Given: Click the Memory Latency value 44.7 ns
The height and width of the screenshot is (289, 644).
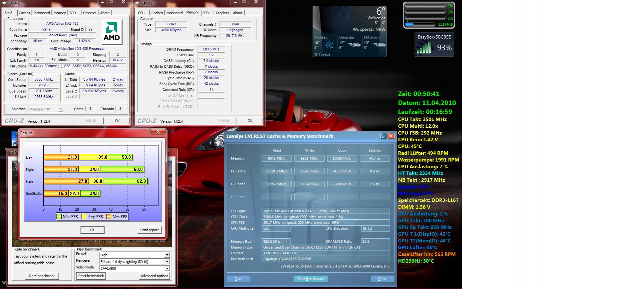Looking at the screenshot, I should pyautogui.click(x=375, y=158).
